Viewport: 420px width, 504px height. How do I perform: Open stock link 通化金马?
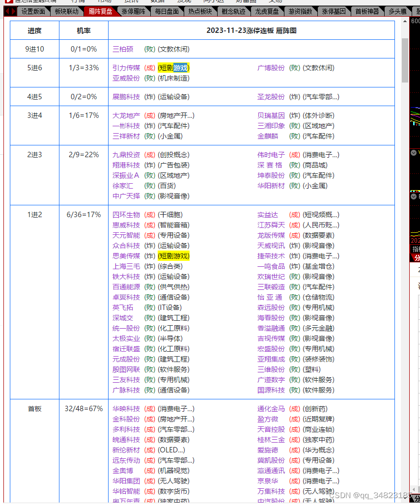click(x=271, y=409)
